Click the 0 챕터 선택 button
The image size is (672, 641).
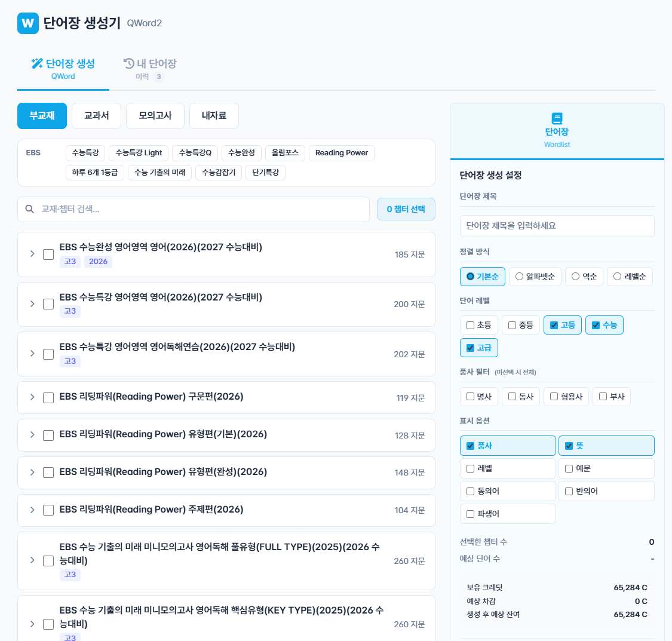click(x=406, y=209)
